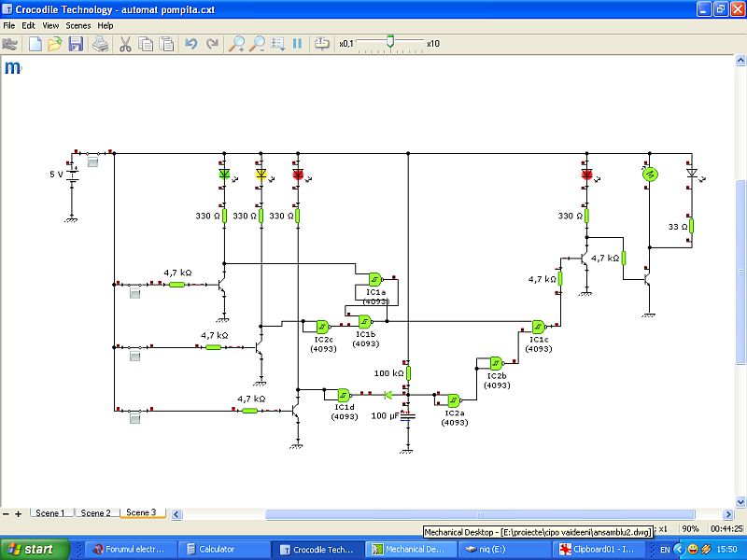747x560 pixels.
Task: Open a file with the folder icon
Action: 55,44
